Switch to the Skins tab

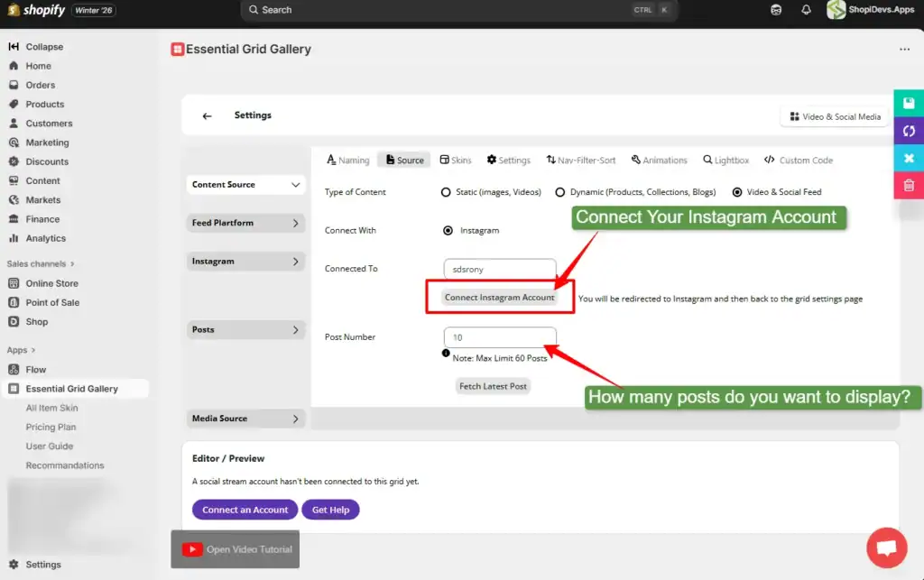[456, 161]
